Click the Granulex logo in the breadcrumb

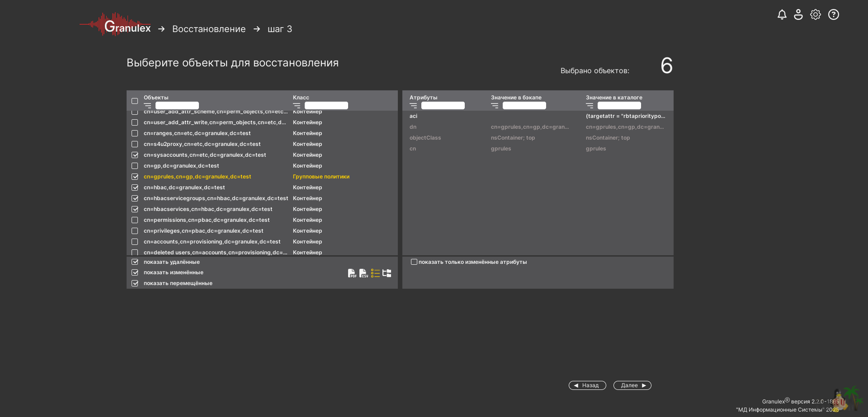116,25
